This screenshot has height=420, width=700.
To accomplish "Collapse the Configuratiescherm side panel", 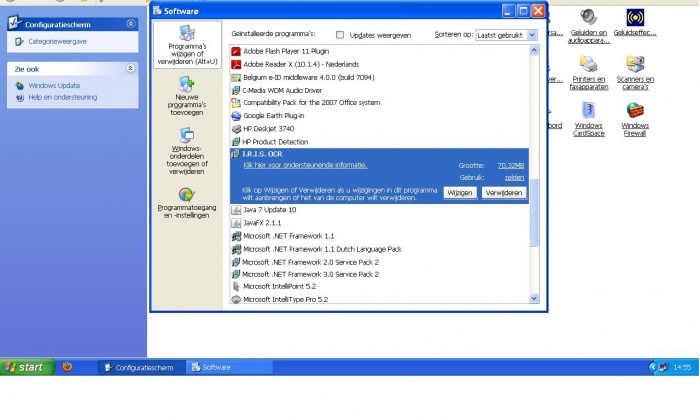I will pos(130,24).
